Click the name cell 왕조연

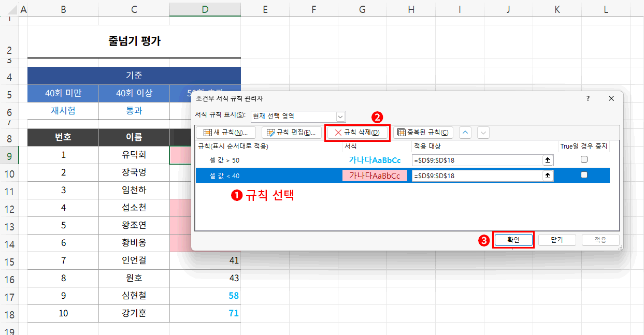[134, 226]
